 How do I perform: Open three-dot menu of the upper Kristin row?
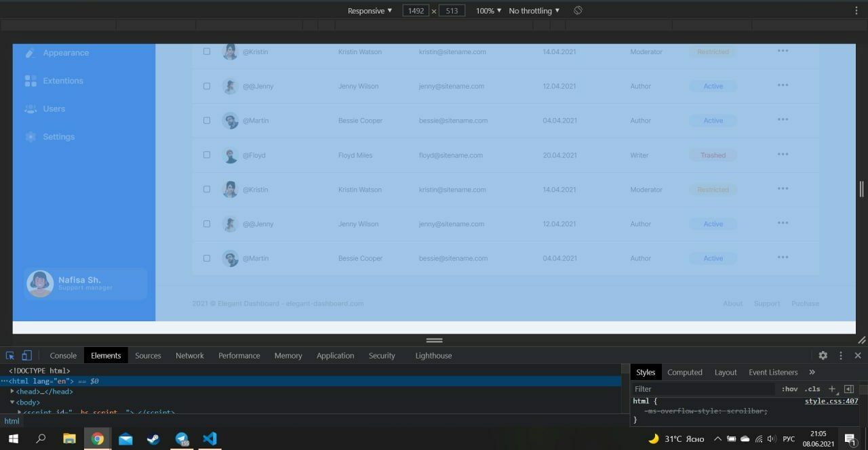(x=783, y=51)
